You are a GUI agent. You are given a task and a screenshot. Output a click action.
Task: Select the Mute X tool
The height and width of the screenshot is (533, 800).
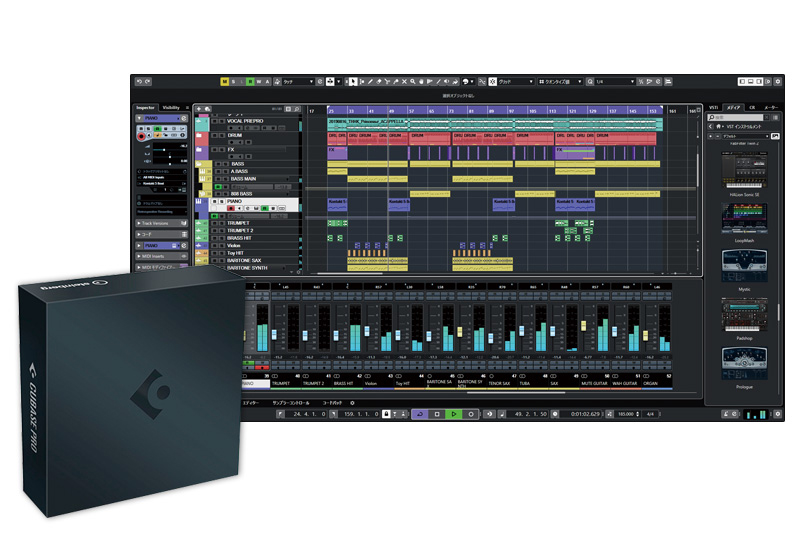(x=404, y=82)
